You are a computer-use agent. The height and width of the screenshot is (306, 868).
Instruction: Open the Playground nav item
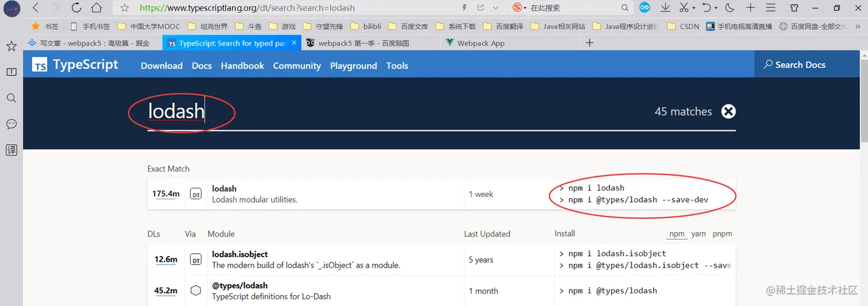[354, 65]
